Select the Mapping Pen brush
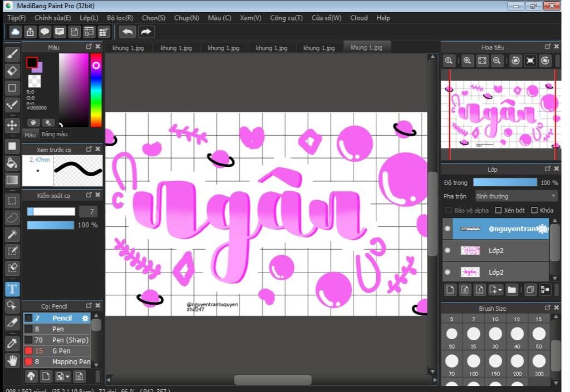The width and height of the screenshot is (570, 392). (x=57, y=362)
